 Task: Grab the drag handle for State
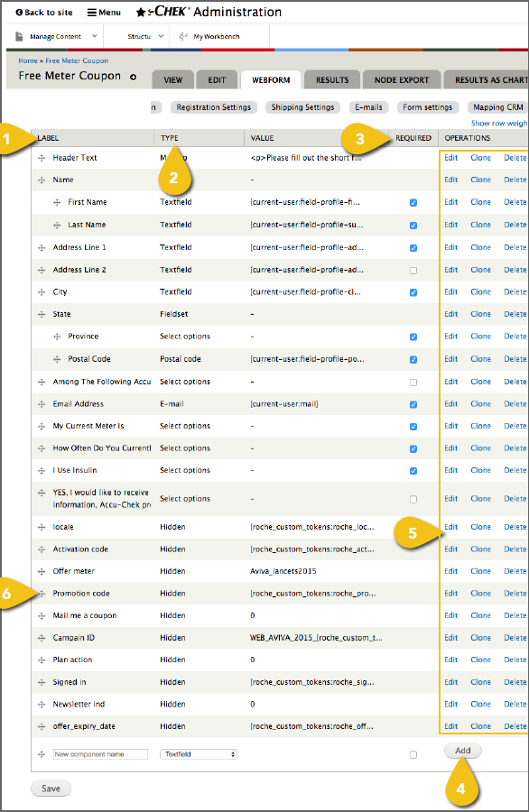click(x=42, y=314)
